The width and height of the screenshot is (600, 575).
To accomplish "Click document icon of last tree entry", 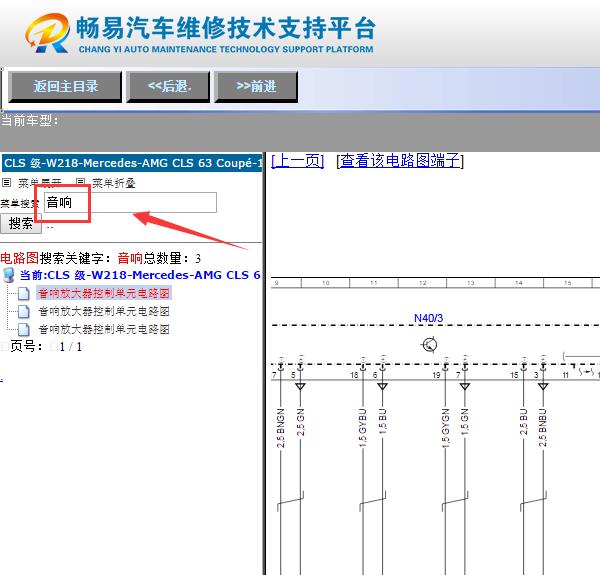I will coord(24,329).
